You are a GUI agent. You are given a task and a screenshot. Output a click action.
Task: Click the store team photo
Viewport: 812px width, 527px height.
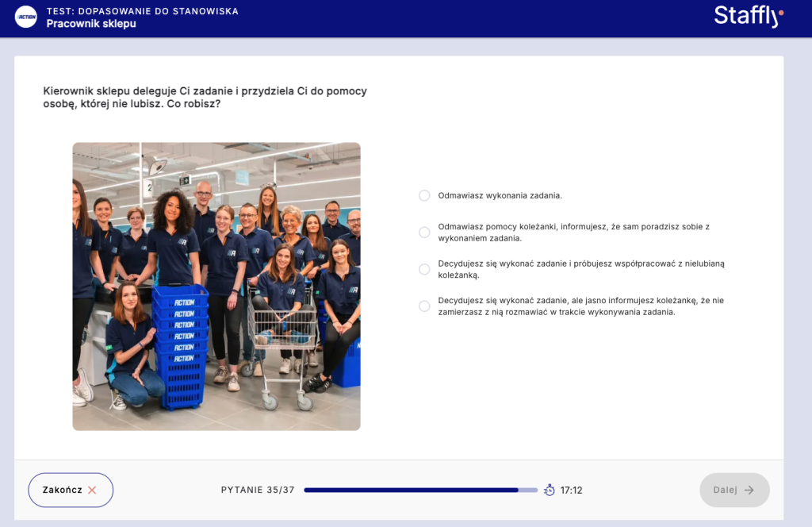click(216, 287)
